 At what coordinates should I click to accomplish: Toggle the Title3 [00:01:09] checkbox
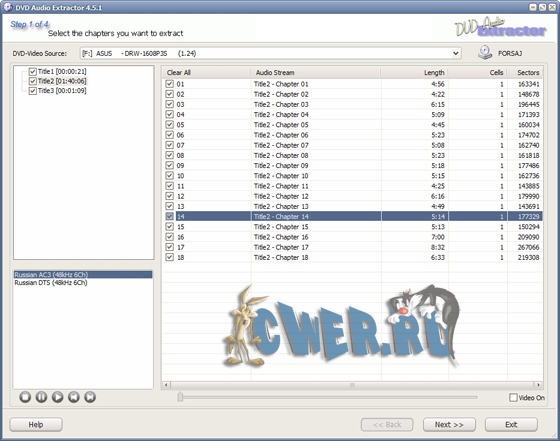32,91
